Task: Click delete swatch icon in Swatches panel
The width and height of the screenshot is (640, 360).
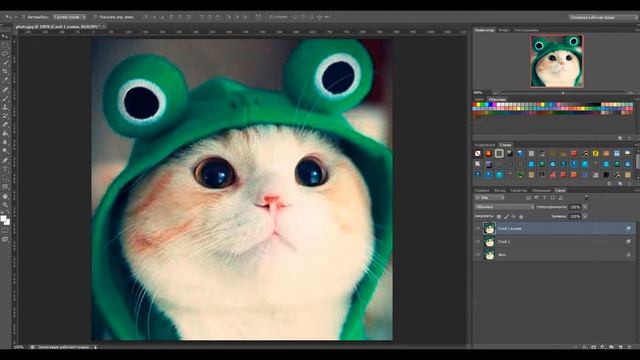Action: pyautogui.click(x=629, y=138)
